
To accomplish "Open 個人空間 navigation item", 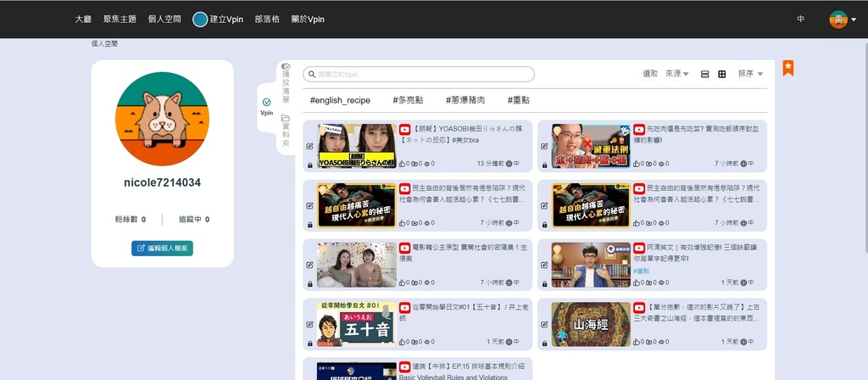I will click(x=164, y=20).
